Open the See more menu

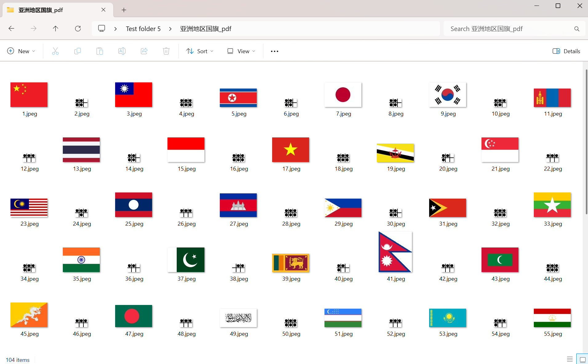[274, 51]
